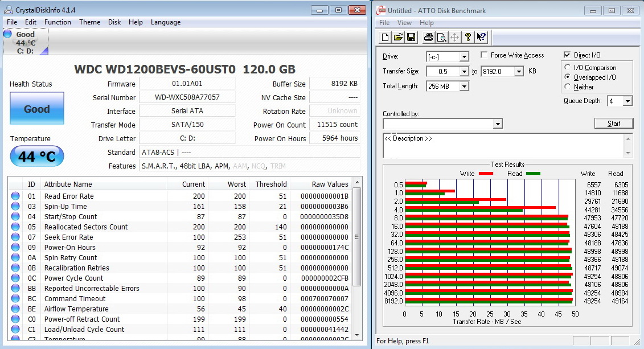Click the ATTO Disk Benchmark title bar icon
The image size is (644, 349).
[381, 11]
